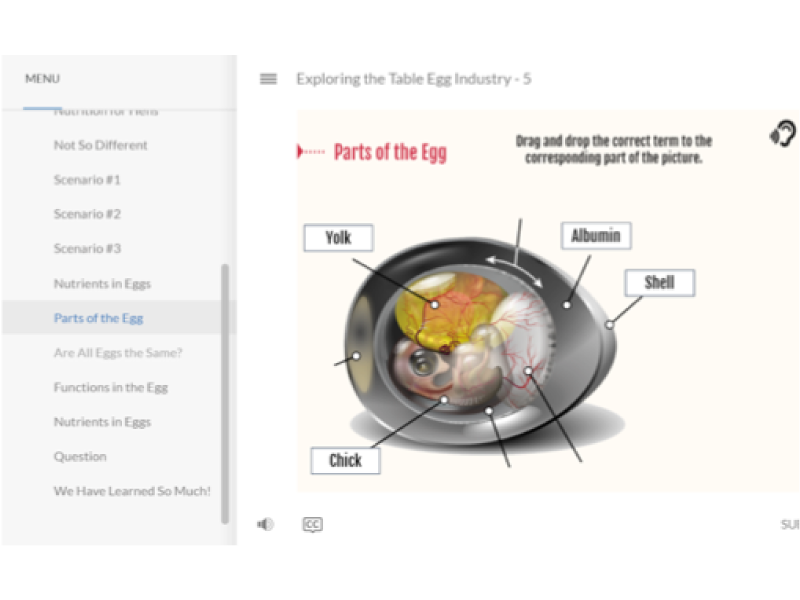Select the Yolk term box

pyautogui.click(x=338, y=238)
